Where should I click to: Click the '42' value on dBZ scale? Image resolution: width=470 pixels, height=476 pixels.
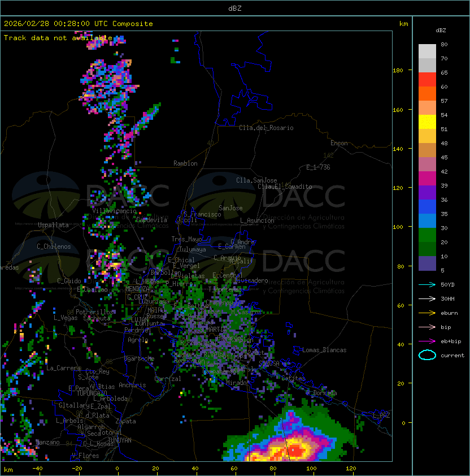tap(444, 171)
